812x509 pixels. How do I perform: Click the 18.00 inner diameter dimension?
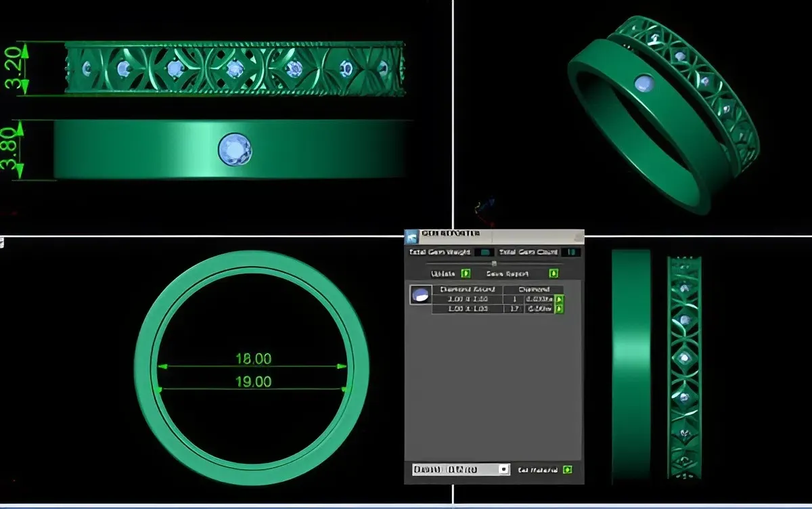(x=253, y=358)
